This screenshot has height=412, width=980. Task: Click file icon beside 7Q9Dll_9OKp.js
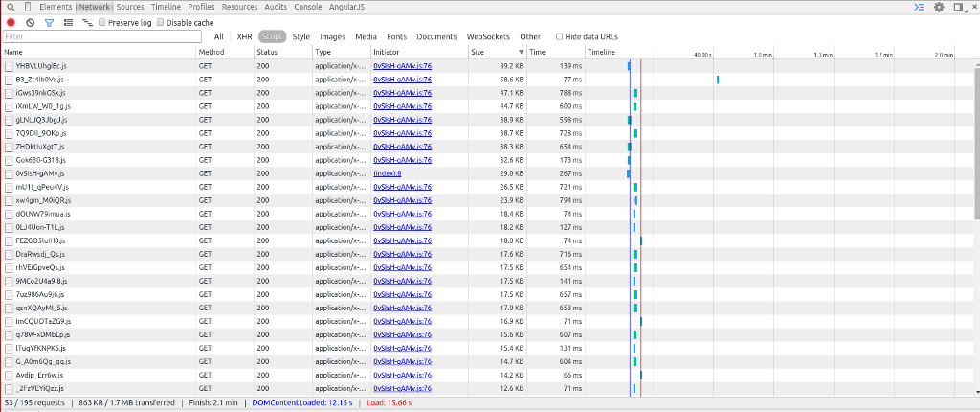9,133
